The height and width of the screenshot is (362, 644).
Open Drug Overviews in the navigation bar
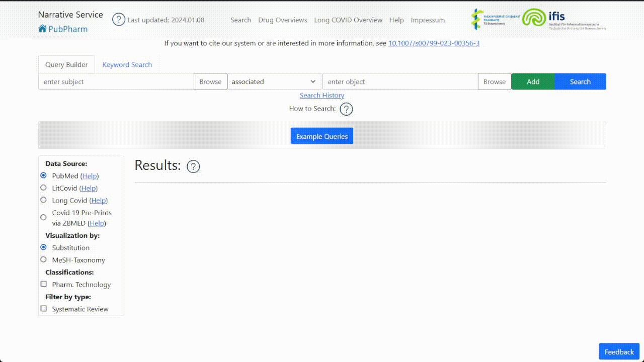click(x=282, y=20)
